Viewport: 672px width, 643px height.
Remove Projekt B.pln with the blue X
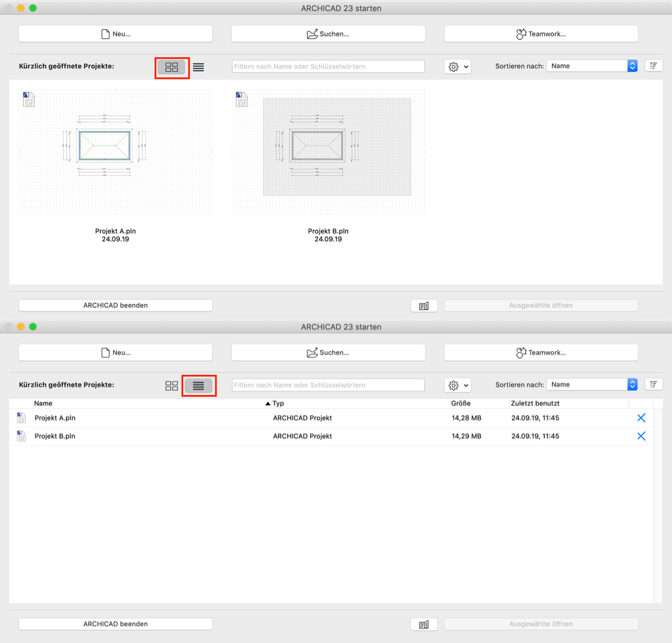[x=641, y=436]
